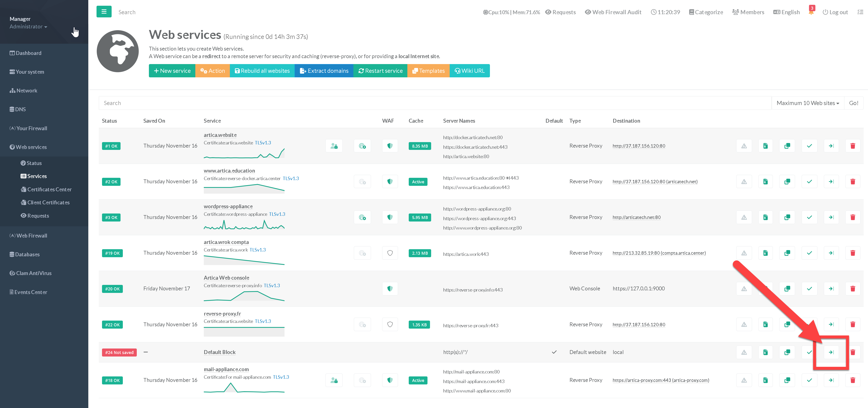Toggle the enable checkmark for reverse-proxy.fr

click(x=809, y=325)
